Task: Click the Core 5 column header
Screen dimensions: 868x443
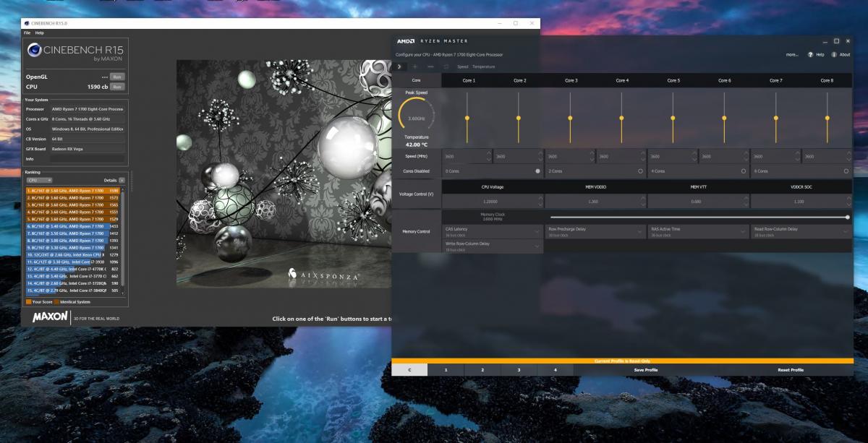Action: coord(673,80)
